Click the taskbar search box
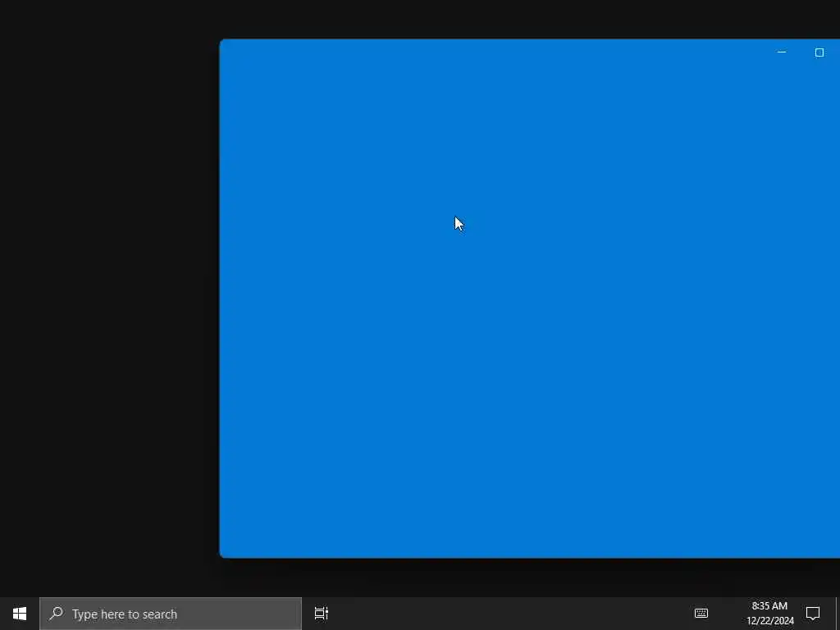The image size is (840, 630). pyautogui.click(x=171, y=614)
